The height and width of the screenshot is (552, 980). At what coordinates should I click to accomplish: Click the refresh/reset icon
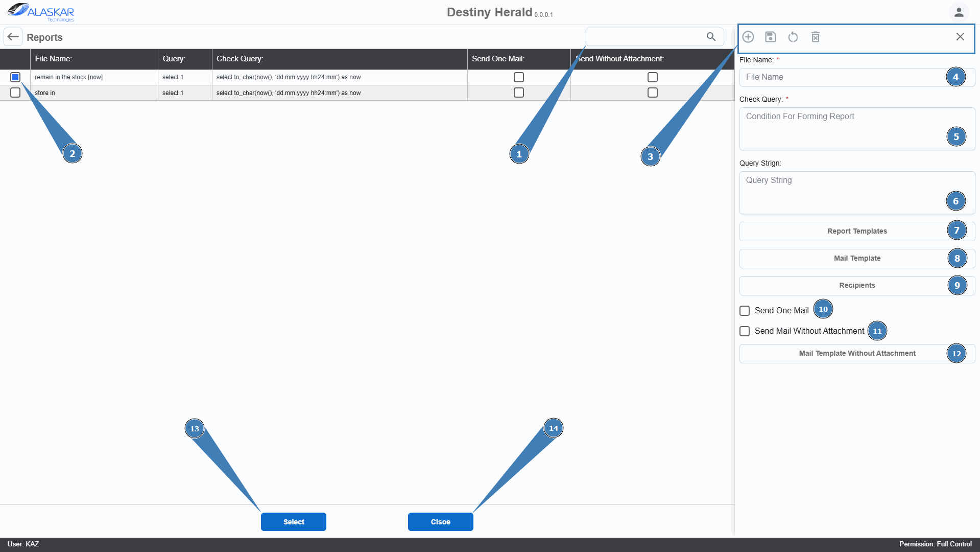click(793, 37)
